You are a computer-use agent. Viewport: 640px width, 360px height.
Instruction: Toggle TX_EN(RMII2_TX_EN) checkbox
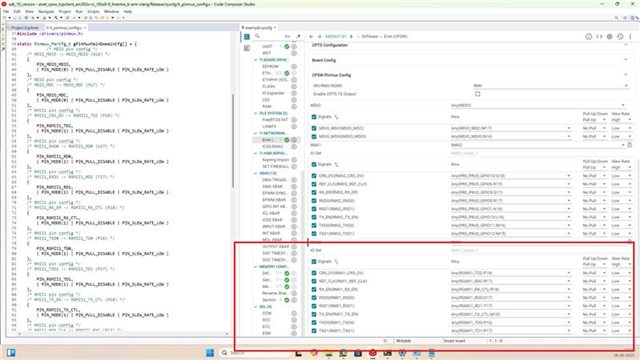314,217
